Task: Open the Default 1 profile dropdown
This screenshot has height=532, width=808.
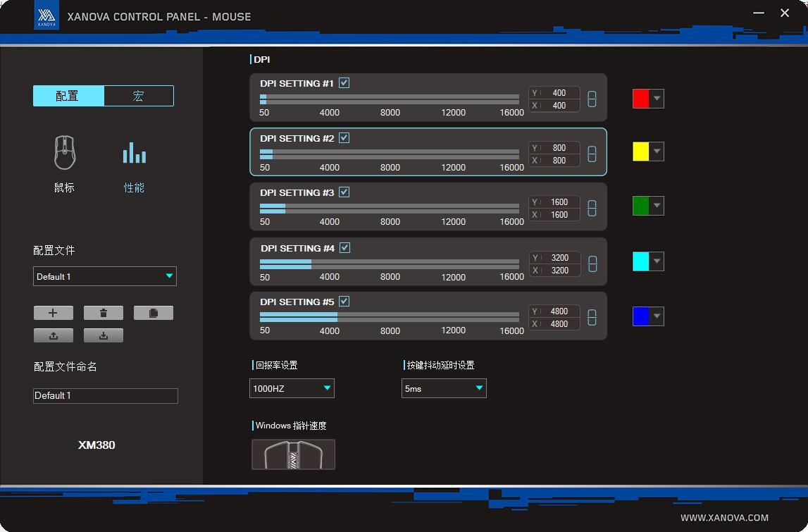Action: click(x=104, y=276)
